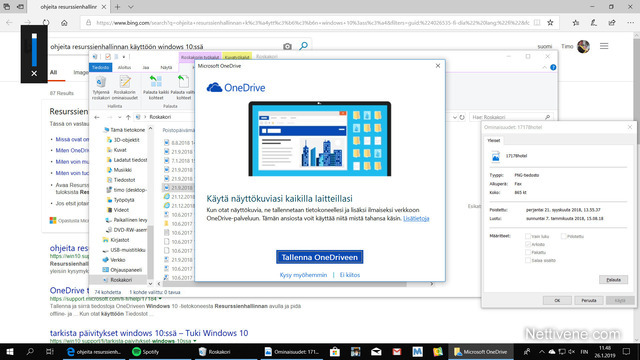Click the Edge add notes pen icon
The image size is (640, 360).
(x=594, y=23)
